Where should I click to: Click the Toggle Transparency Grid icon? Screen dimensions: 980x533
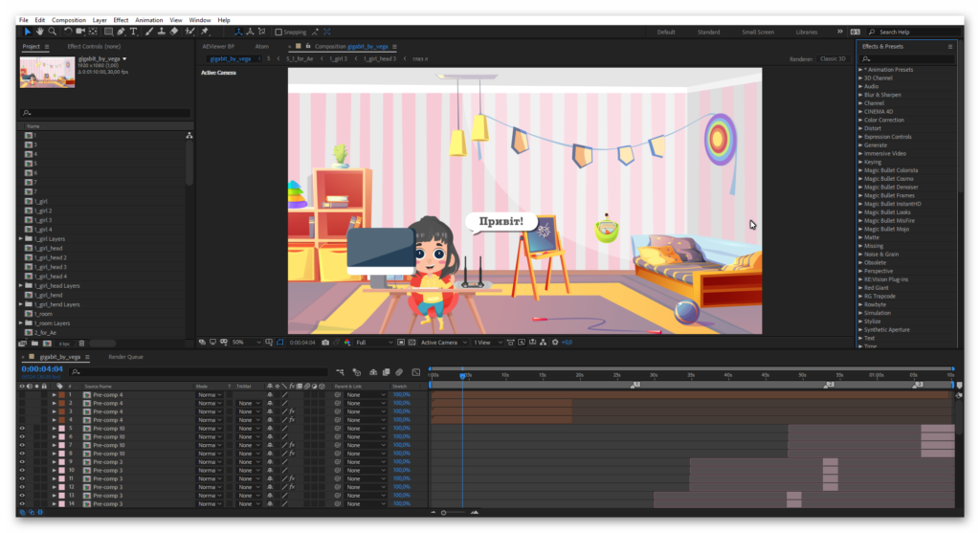(x=412, y=343)
